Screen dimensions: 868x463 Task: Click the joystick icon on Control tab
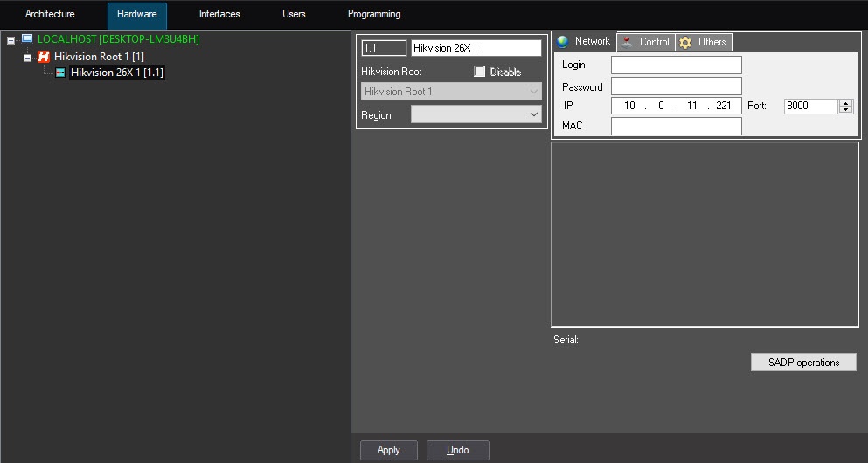(627, 42)
